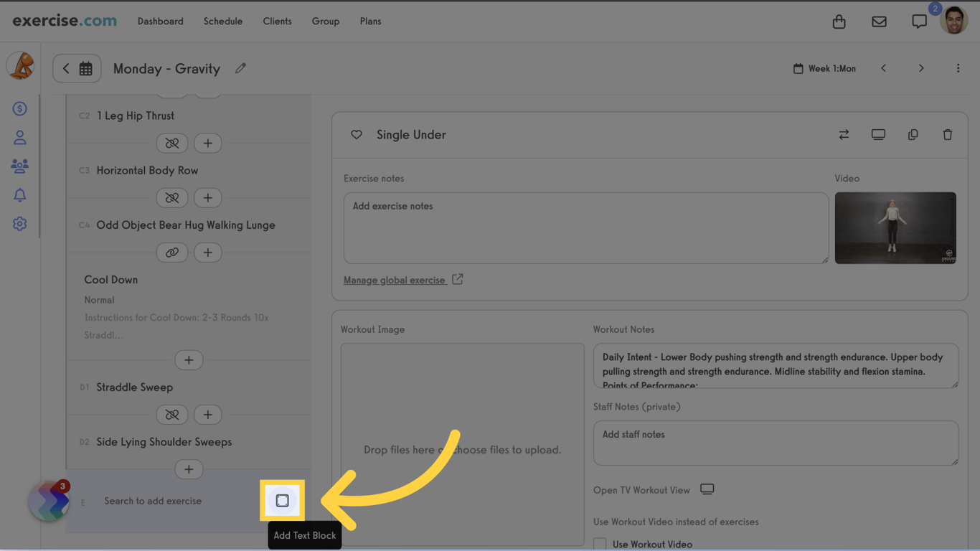Add item below 1 Leg Hip Thrust

click(208, 143)
